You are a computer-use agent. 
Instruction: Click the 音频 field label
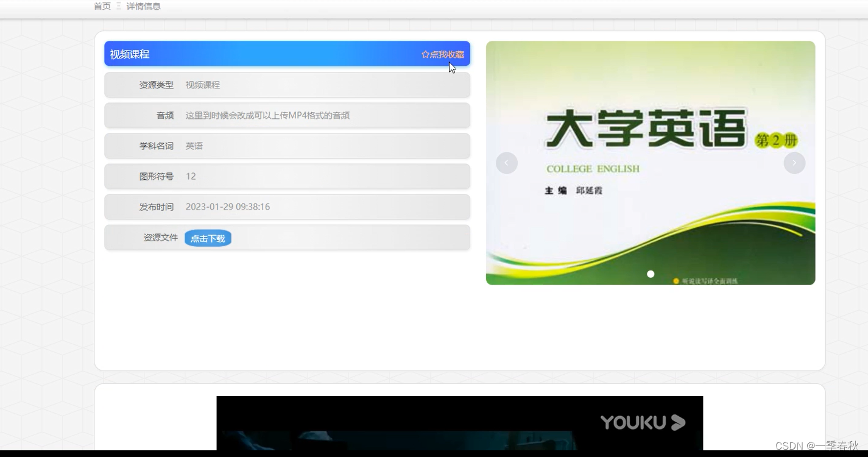point(165,115)
